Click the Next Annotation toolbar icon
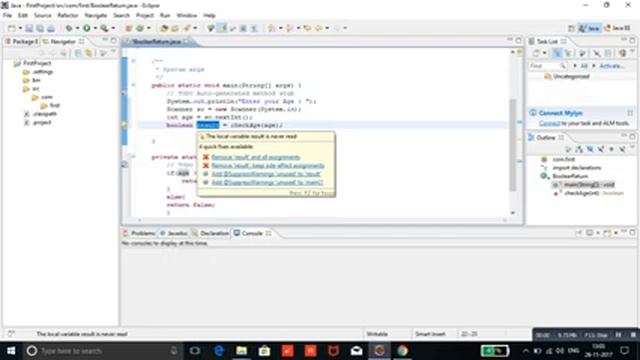This screenshot has width=640, height=360. point(271,28)
